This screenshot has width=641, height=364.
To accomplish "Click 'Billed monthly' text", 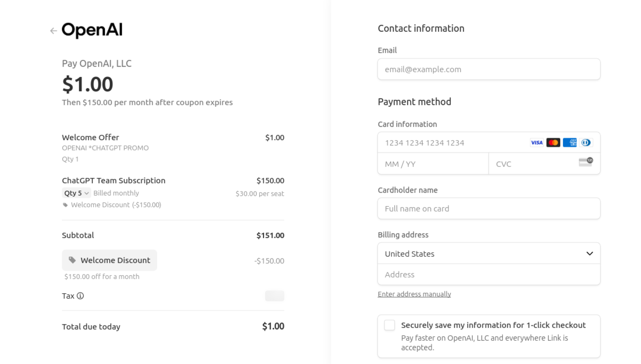I will pos(116,193).
